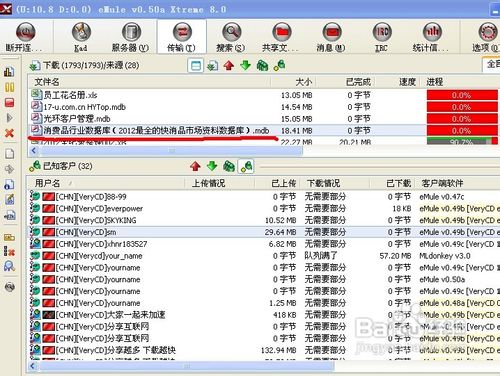500x376 pixels.
Task: Select client [CHN][VeryCD]xhnr183527
Action: pyautogui.click(x=101, y=244)
